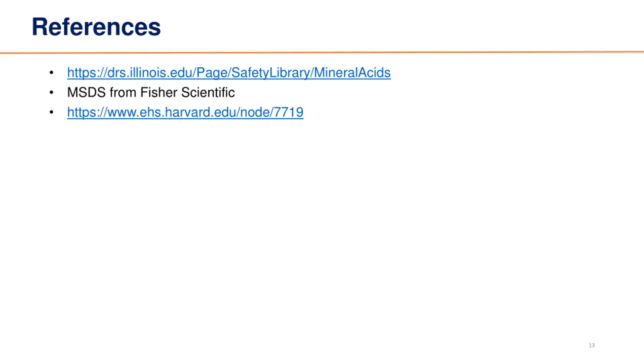Open the drs.illinois.edu MineralAcids link

(229, 73)
